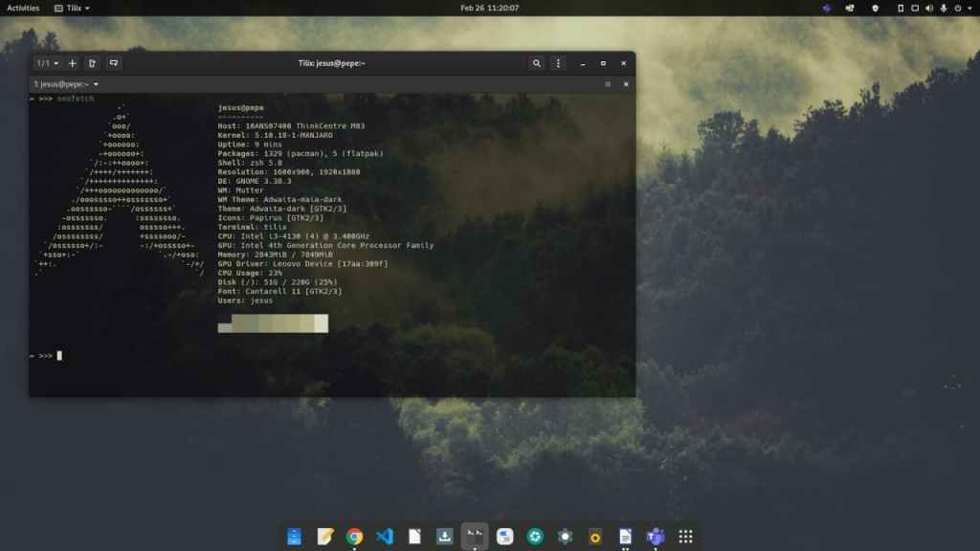Open the system menu arrow in top bar
This screenshot has width=980, height=551.
970,8
